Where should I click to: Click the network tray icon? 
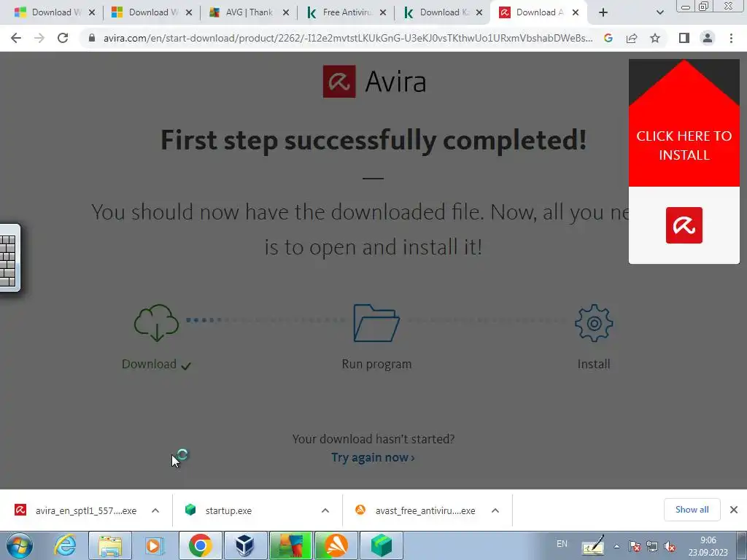point(651,546)
